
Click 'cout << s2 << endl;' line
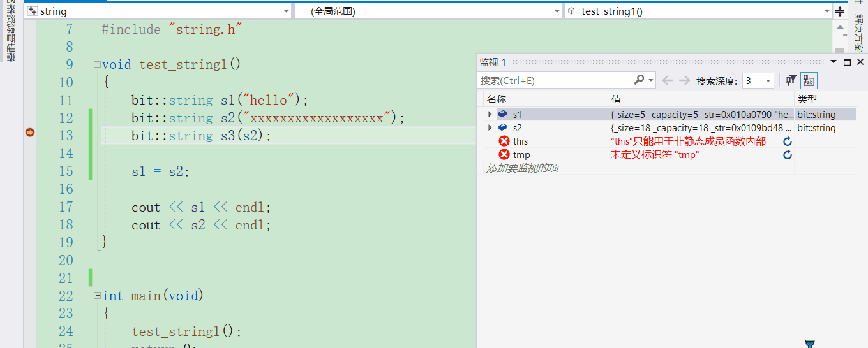(x=202, y=225)
